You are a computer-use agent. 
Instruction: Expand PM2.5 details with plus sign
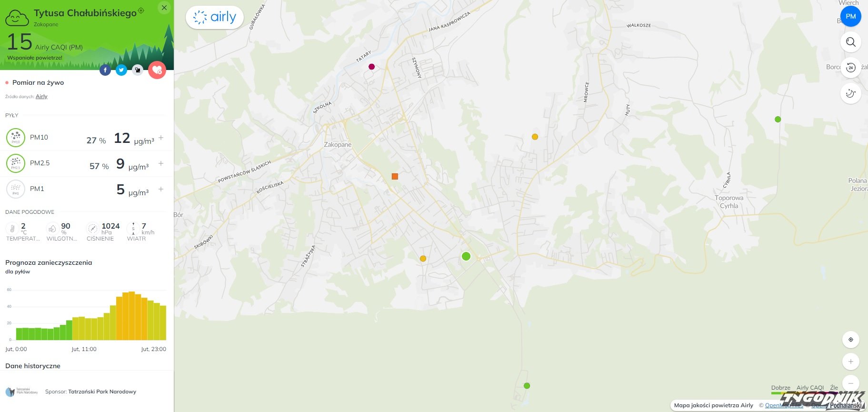(x=161, y=163)
